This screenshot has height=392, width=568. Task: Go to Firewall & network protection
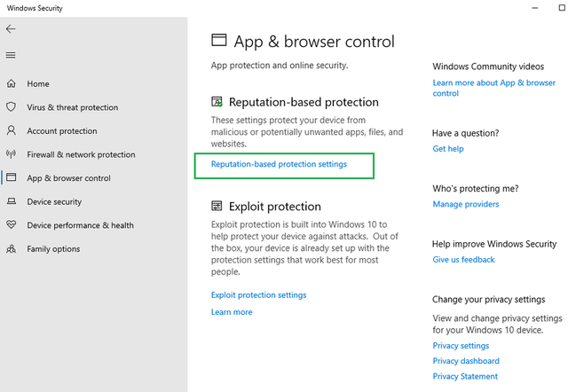[81, 154]
